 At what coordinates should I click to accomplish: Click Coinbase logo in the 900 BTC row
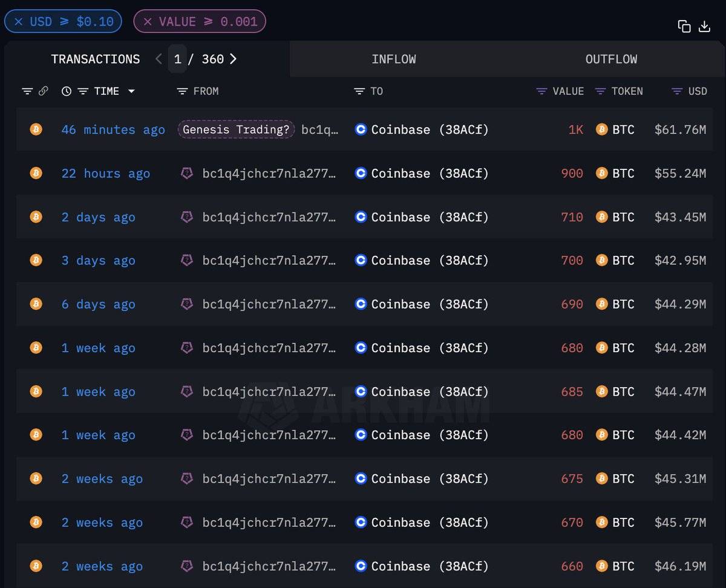[x=361, y=173]
